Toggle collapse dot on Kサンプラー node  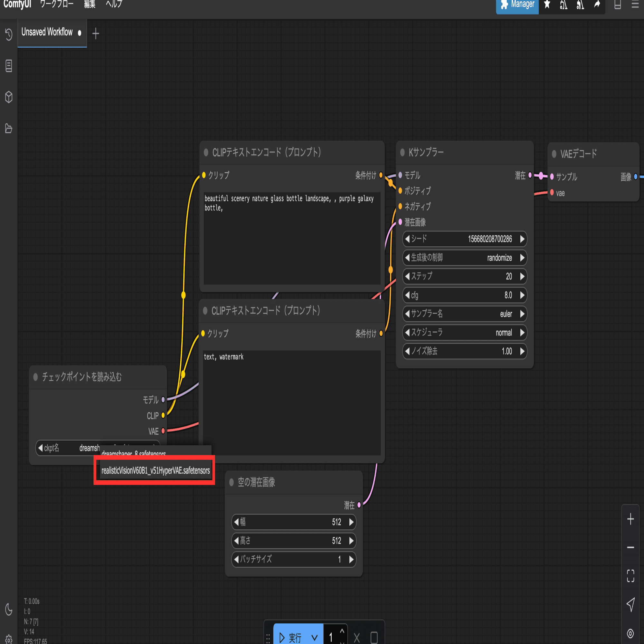[402, 152]
